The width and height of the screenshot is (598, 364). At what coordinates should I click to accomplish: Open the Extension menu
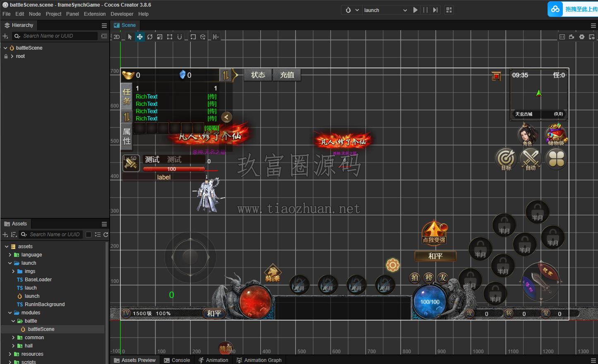click(x=95, y=14)
